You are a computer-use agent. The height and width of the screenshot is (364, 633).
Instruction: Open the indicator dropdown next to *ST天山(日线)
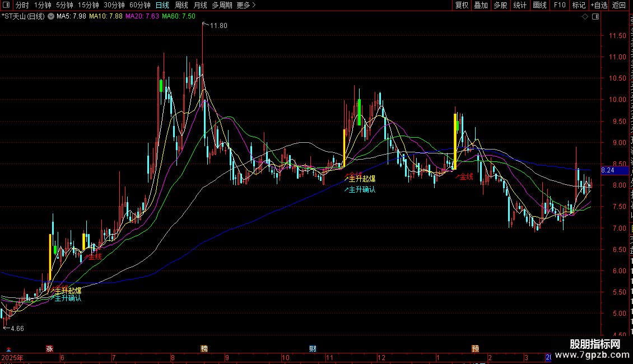tap(50, 16)
